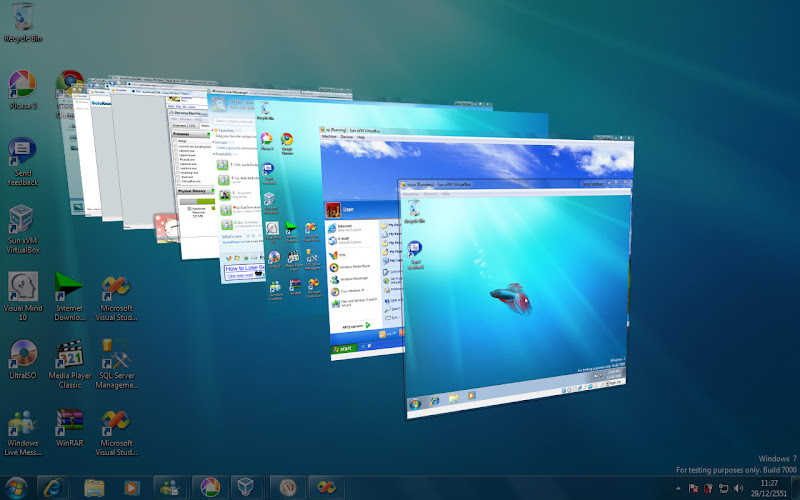Viewport: 800px width, 500px height.
Task: Open Explorer folder inside the vista VirtualBox taskbar
Action: pos(453,398)
